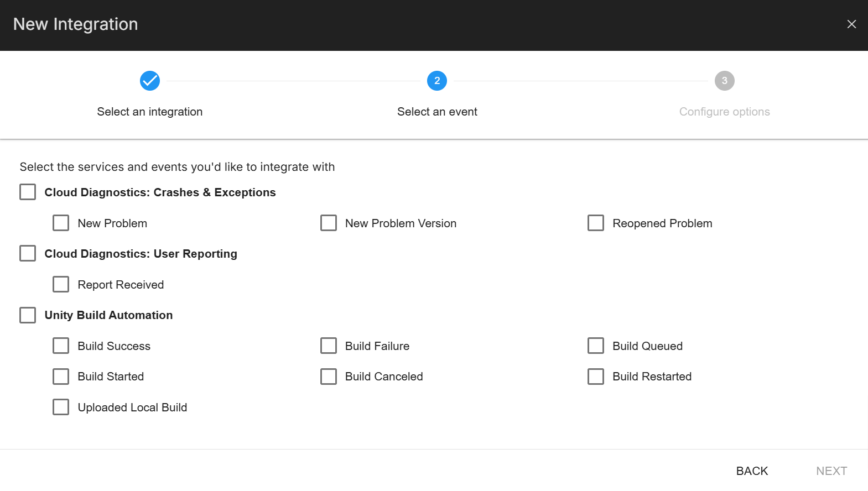
Task: Enable Cloud Diagnostics: Crashes & Exceptions group
Action: [28, 192]
